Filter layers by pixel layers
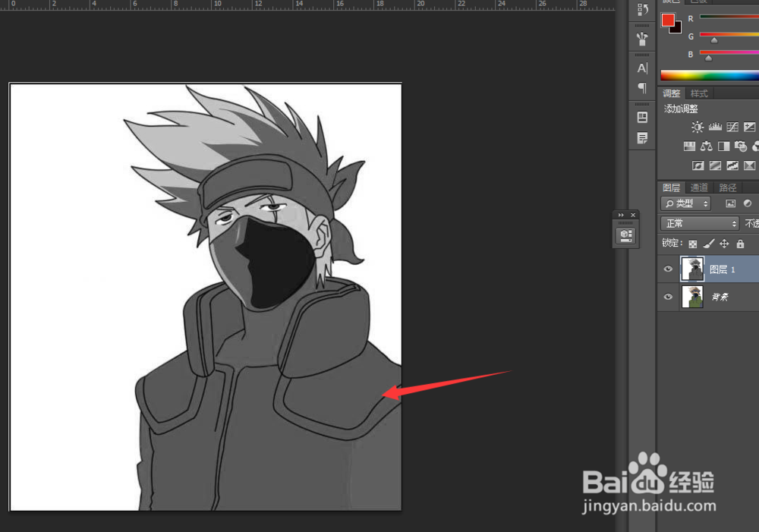Viewport: 759px width, 532px height. pos(730,204)
